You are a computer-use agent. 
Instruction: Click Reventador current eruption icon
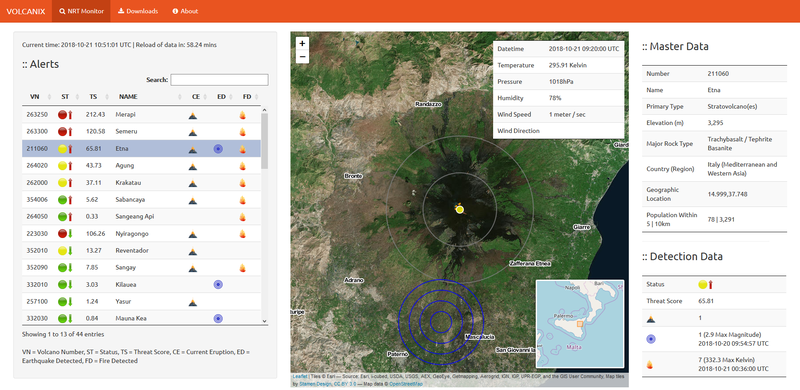coord(193,251)
